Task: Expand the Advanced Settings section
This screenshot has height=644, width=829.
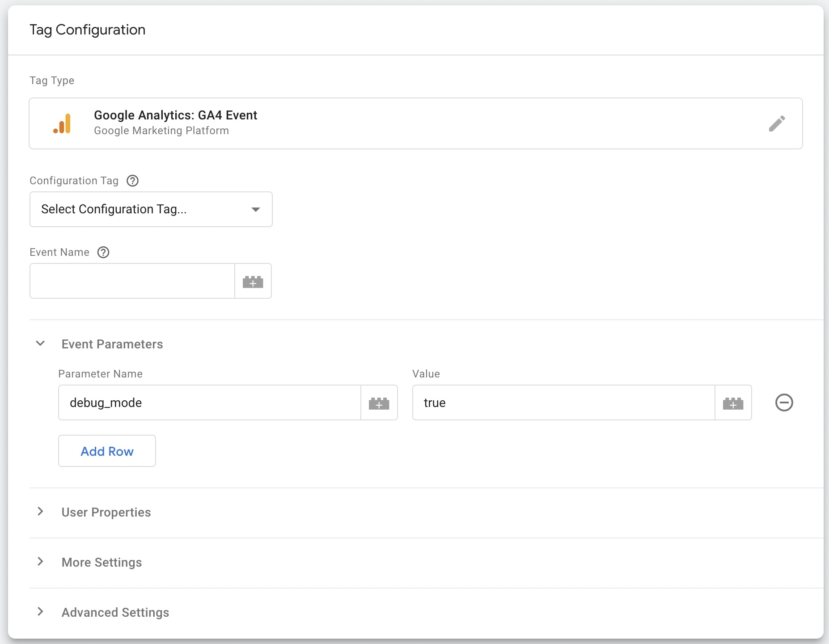Action: [x=40, y=612]
